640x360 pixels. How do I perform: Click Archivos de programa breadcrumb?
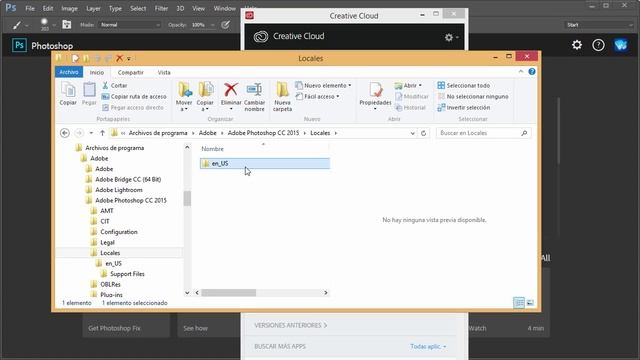tap(158, 133)
